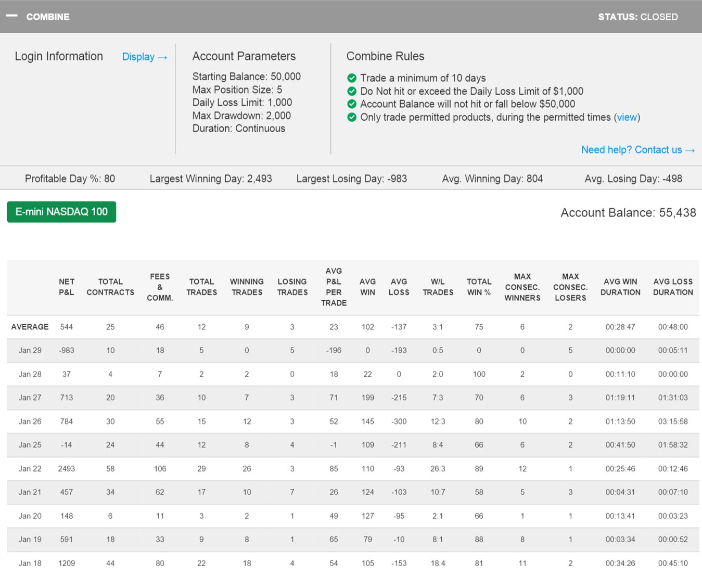Viewport: 702px width, 588px height.
Task: Click the TOTAL WIN % column header
Action: [x=479, y=287]
